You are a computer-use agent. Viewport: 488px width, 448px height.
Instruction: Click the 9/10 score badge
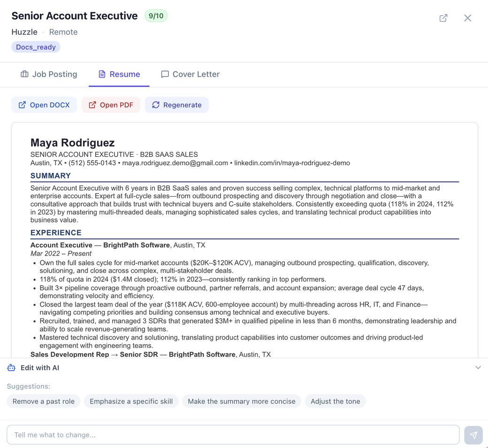coord(156,16)
